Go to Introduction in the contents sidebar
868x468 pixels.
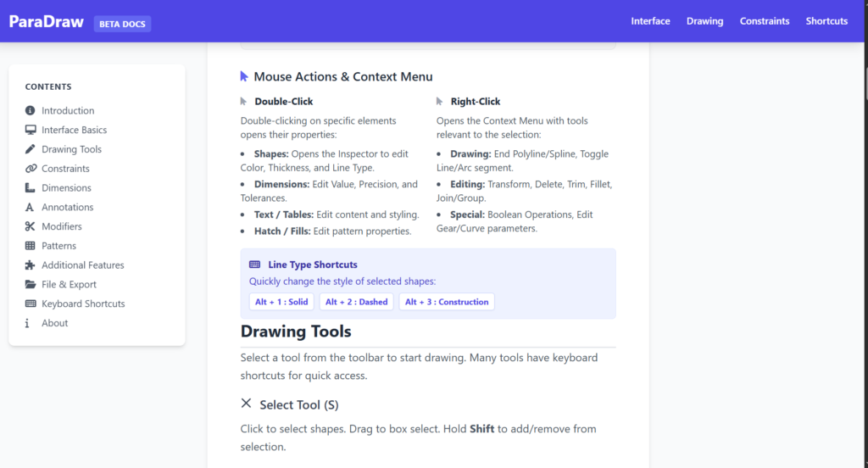68,111
